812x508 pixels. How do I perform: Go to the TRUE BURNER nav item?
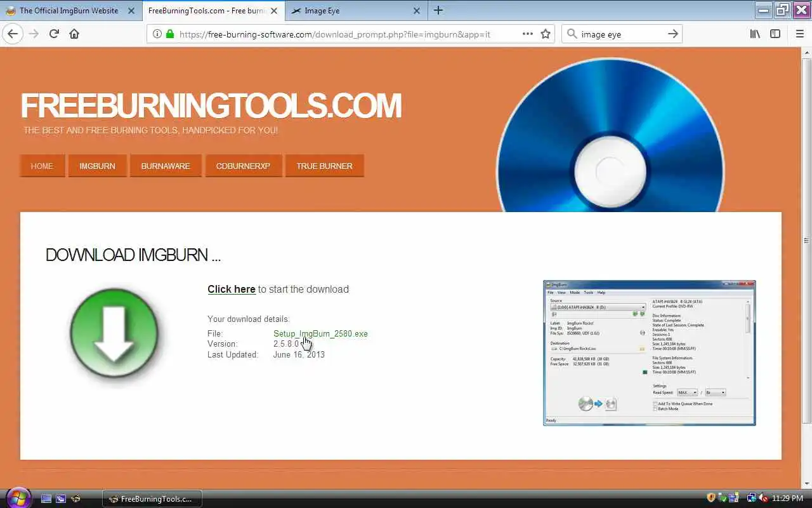click(x=324, y=166)
